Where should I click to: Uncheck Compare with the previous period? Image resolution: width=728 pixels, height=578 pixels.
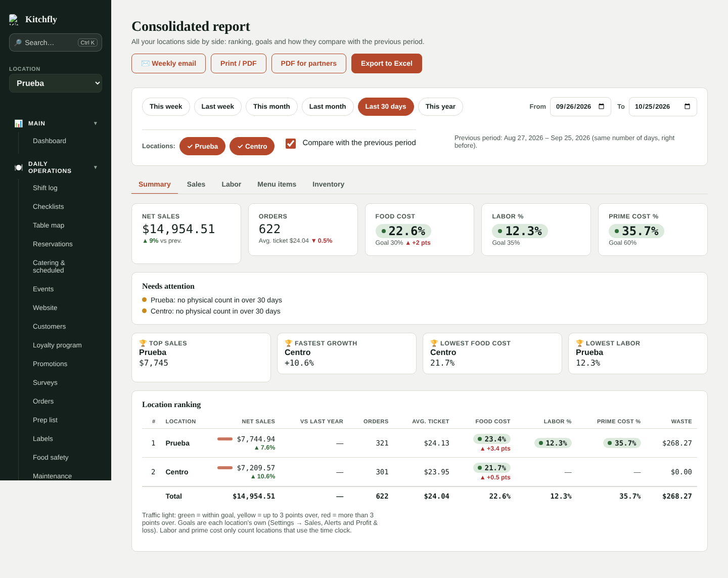tap(291, 143)
